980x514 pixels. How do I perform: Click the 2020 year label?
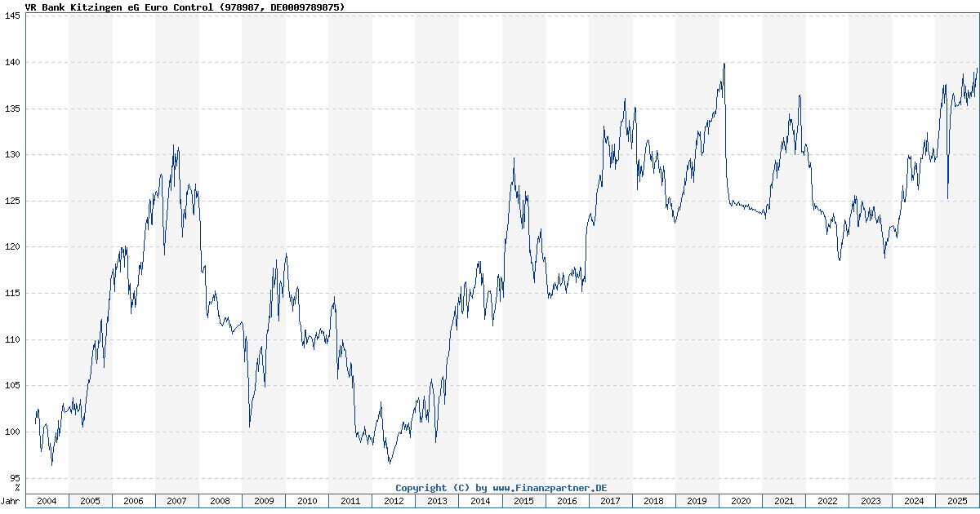[741, 501]
